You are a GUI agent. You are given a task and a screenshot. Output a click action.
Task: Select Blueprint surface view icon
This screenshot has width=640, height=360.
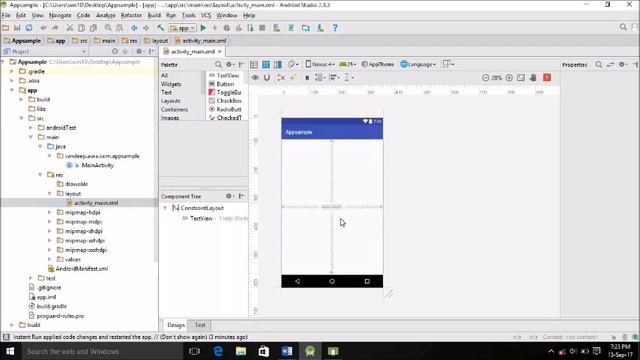(266, 64)
